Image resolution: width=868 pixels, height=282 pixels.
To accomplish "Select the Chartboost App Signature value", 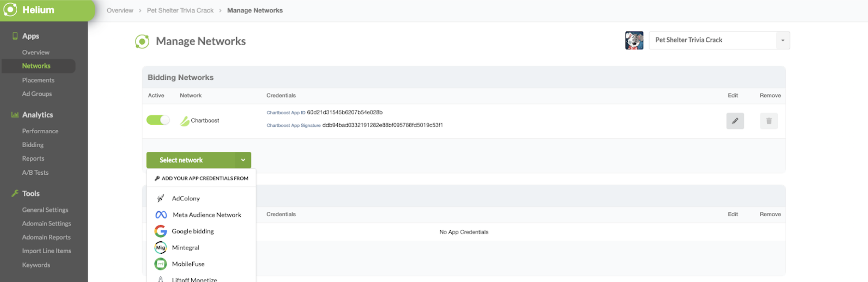I will [x=383, y=125].
